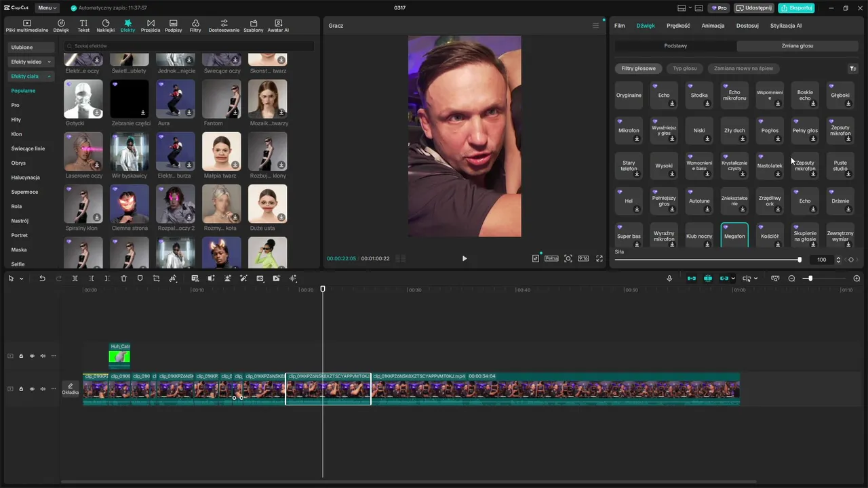The width and height of the screenshot is (868, 488).
Task: Open the 9:16 aspect ratio selector
Action: pos(583,258)
